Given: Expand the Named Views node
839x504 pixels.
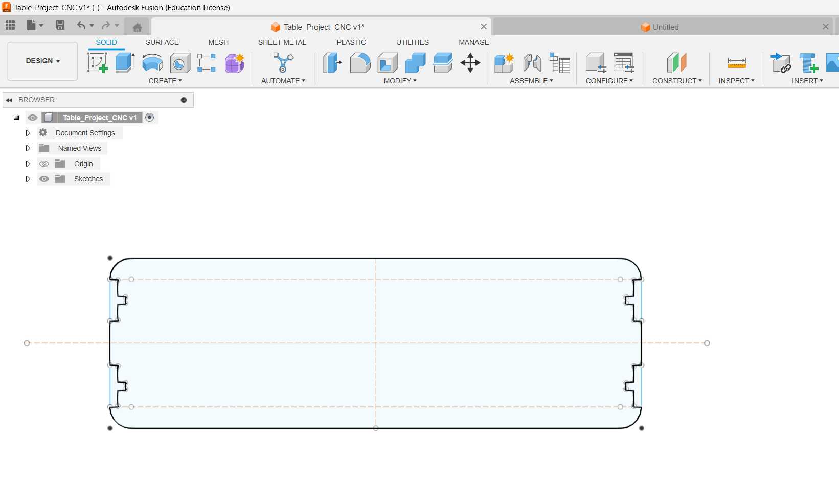Looking at the screenshot, I should tap(28, 148).
